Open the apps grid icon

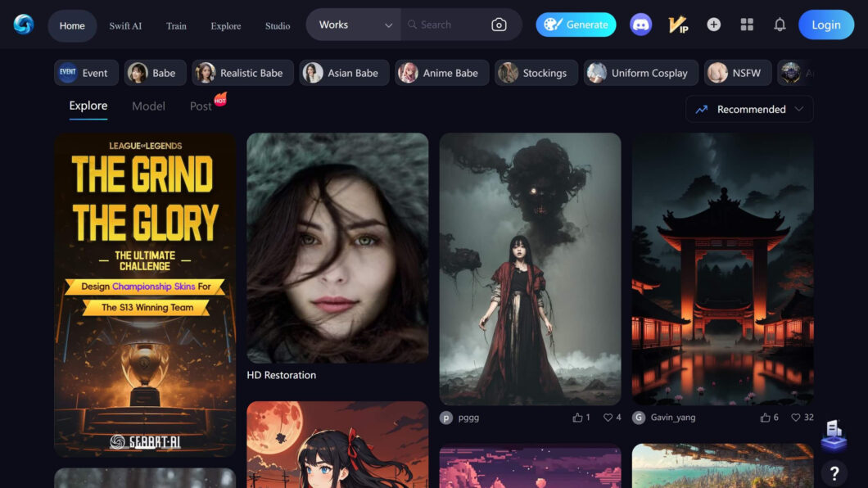click(747, 25)
